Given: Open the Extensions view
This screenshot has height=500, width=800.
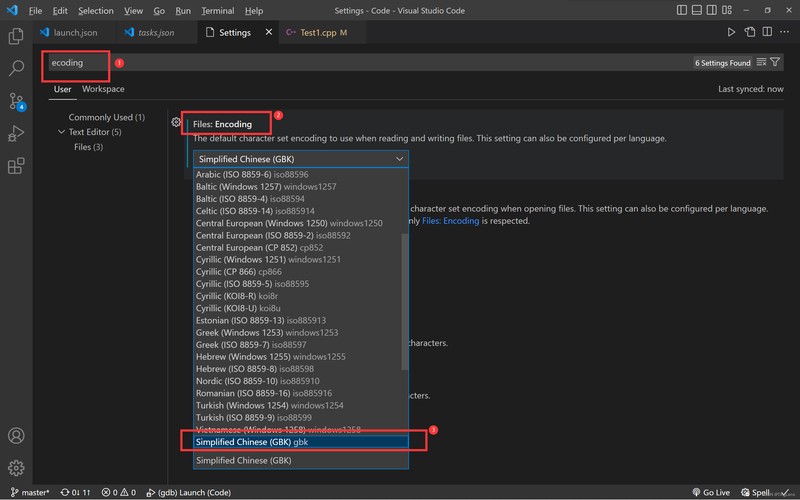Looking at the screenshot, I should pos(16,166).
